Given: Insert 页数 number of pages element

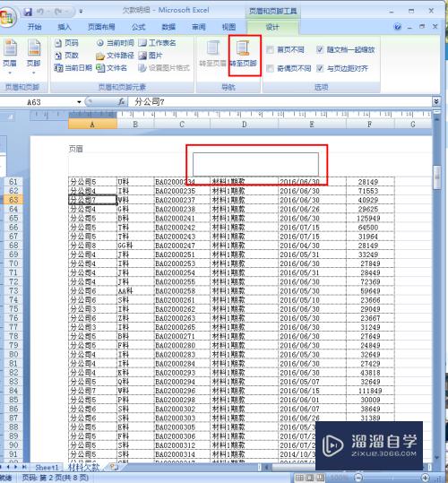Looking at the screenshot, I should tap(66, 56).
